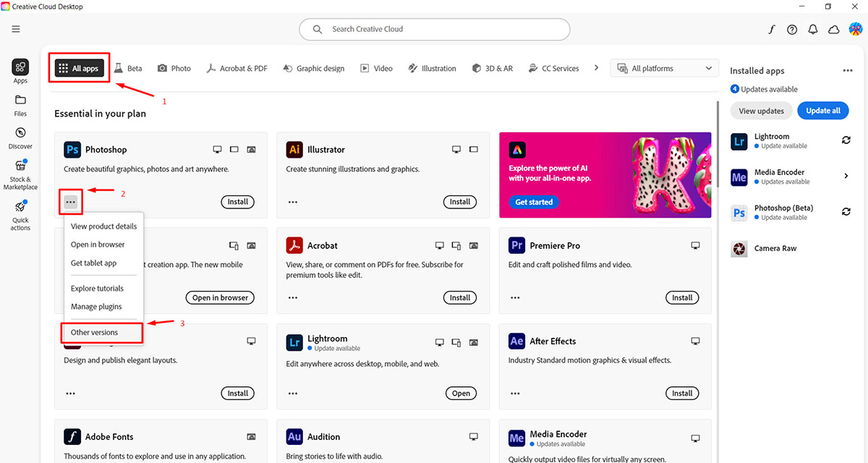868x463 pixels.
Task: Click the Lightroom update sync icon
Action: tap(846, 140)
